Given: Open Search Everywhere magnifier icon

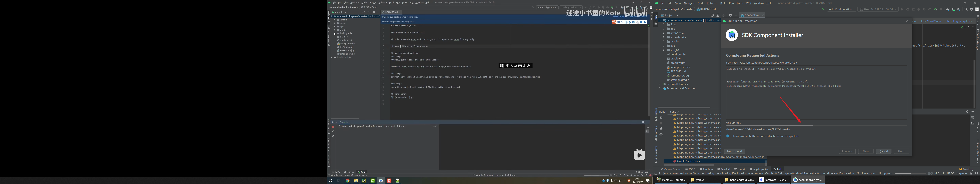Looking at the screenshot, I should pos(966,9).
